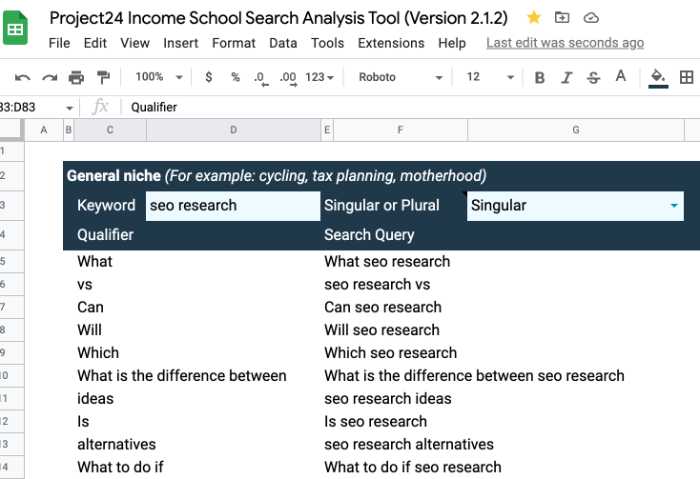Click the move to folder icon
The height and width of the screenshot is (479, 700).
pos(562,18)
